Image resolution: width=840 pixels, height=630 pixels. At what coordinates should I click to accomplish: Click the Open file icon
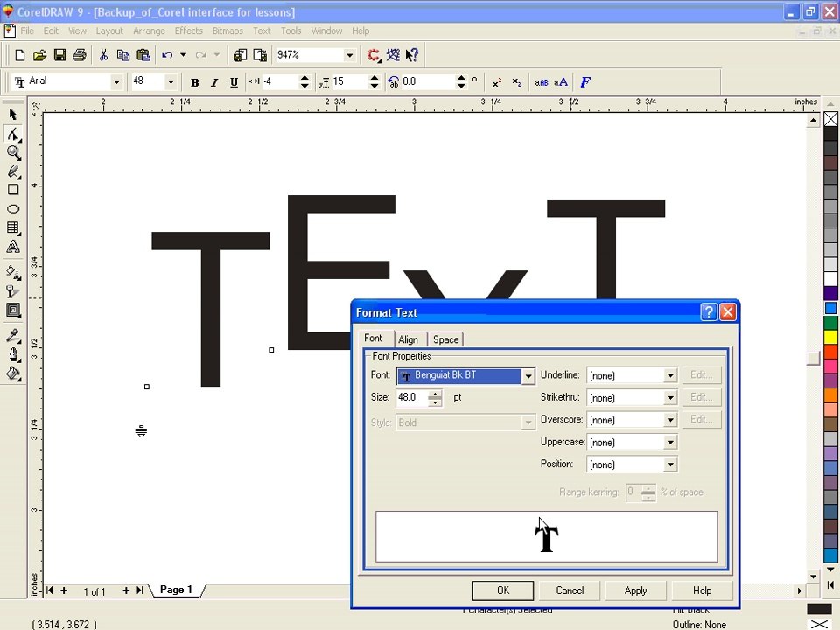pos(39,54)
